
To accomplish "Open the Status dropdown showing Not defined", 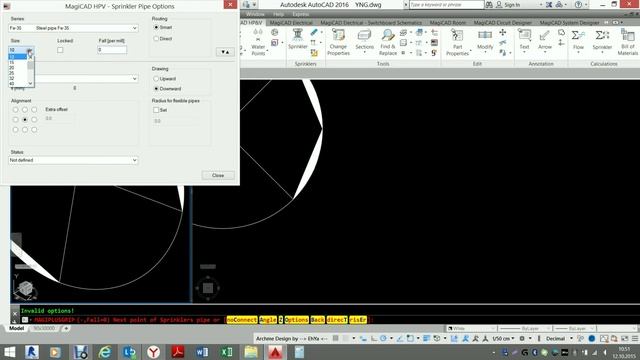I will (x=73, y=160).
